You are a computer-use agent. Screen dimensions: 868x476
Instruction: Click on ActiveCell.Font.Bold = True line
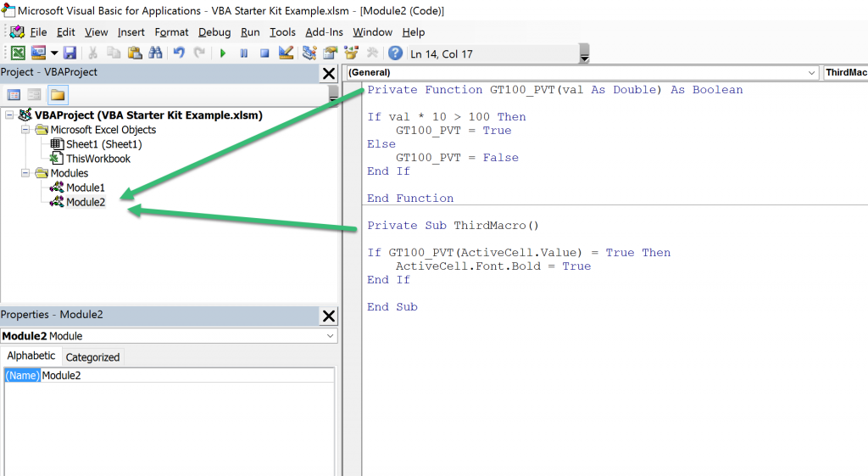tap(492, 266)
